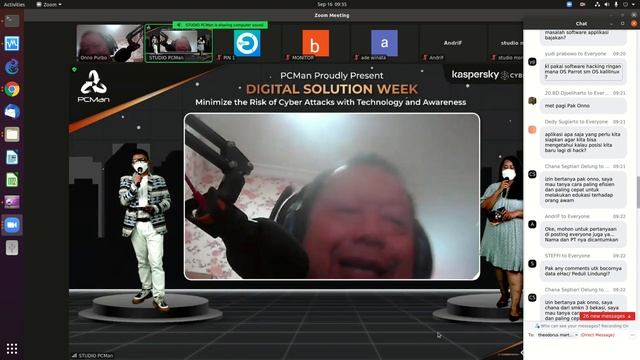Open the chat recipient dropdown
The image size is (640, 360).
(558, 335)
